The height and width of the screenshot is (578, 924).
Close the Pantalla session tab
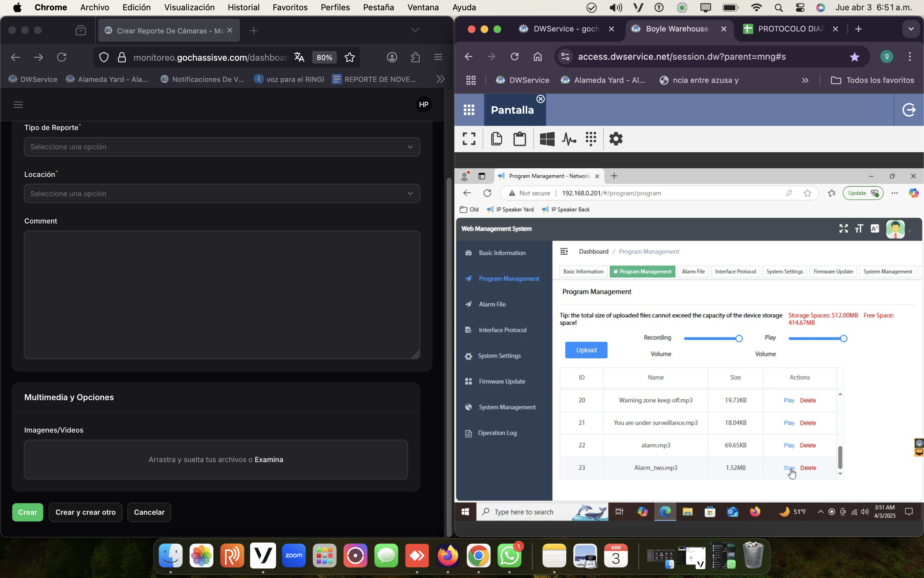[x=540, y=99]
